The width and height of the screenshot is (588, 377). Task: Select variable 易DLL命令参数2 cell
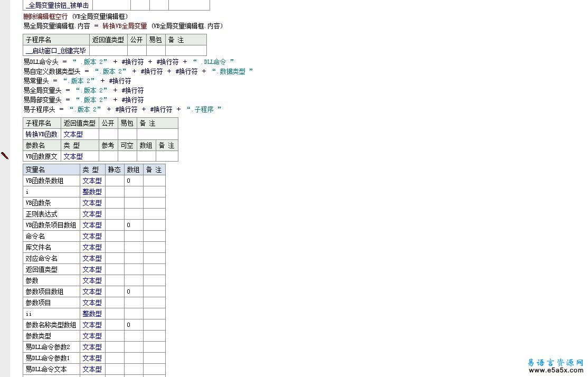(x=51, y=347)
